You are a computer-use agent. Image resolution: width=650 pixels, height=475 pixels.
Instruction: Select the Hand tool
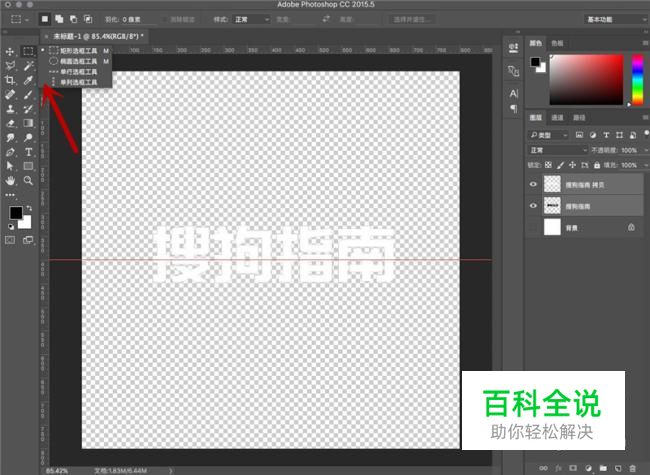click(10, 181)
